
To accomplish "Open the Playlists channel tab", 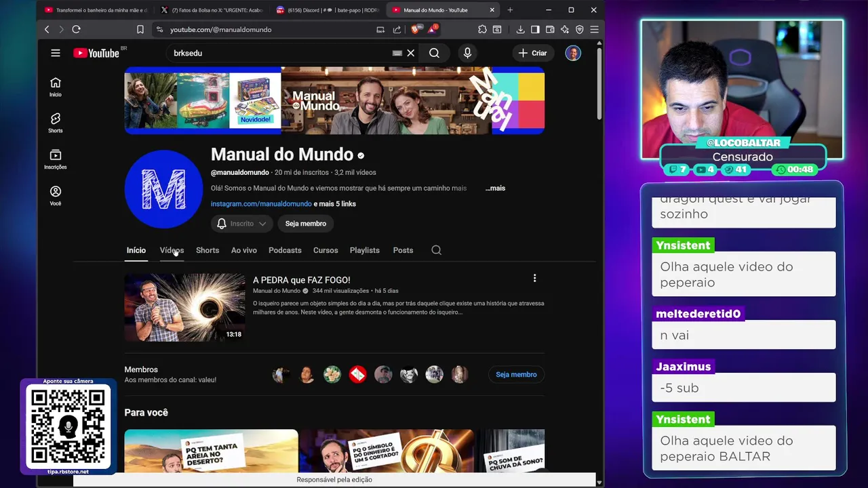I will [365, 250].
